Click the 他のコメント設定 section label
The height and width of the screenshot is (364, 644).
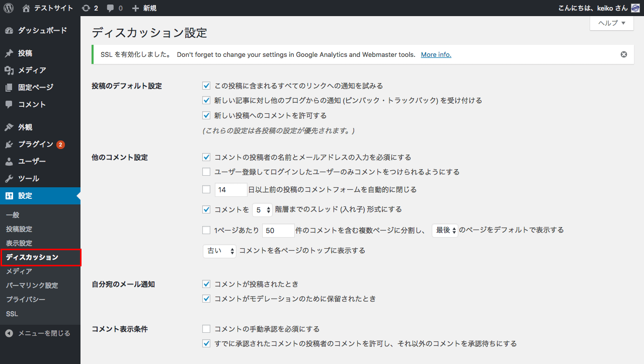[x=120, y=158]
